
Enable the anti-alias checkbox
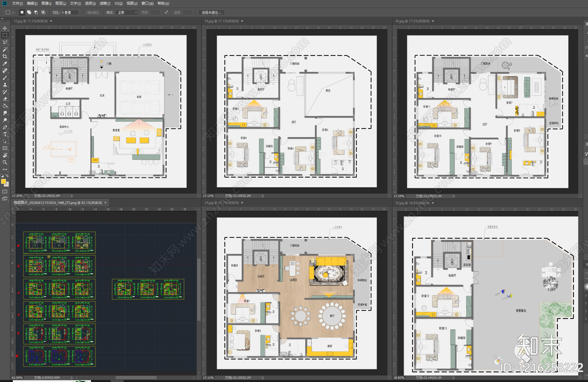click(83, 12)
